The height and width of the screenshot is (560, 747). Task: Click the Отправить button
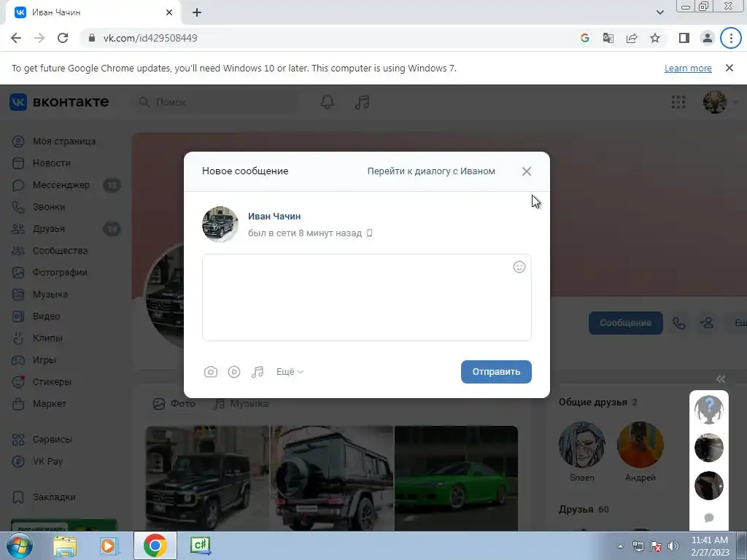click(x=496, y=372)
